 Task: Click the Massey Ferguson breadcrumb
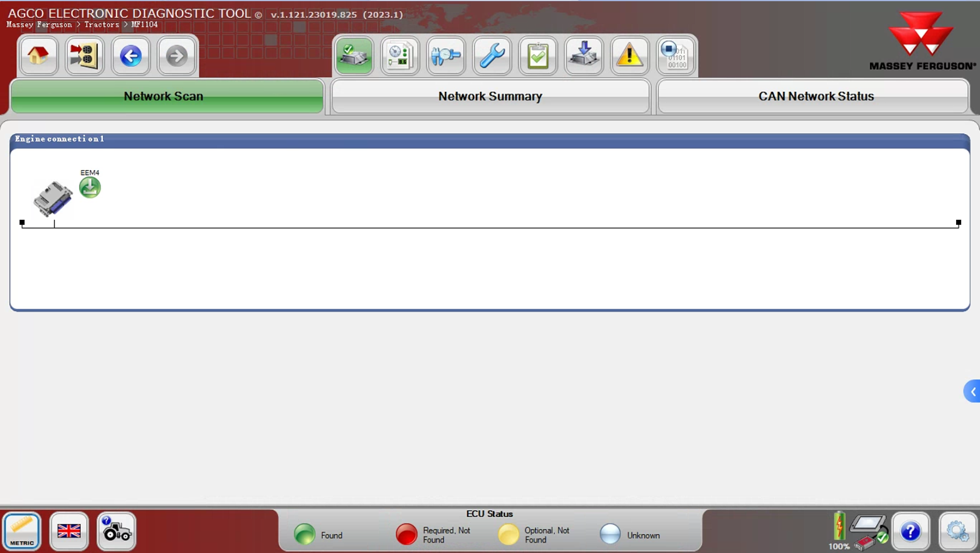click(39, 25)
